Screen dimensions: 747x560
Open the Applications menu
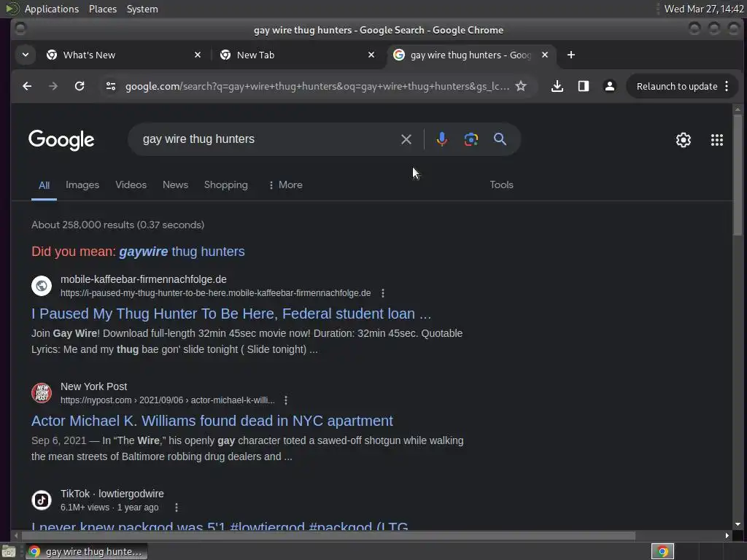point(52,9)
